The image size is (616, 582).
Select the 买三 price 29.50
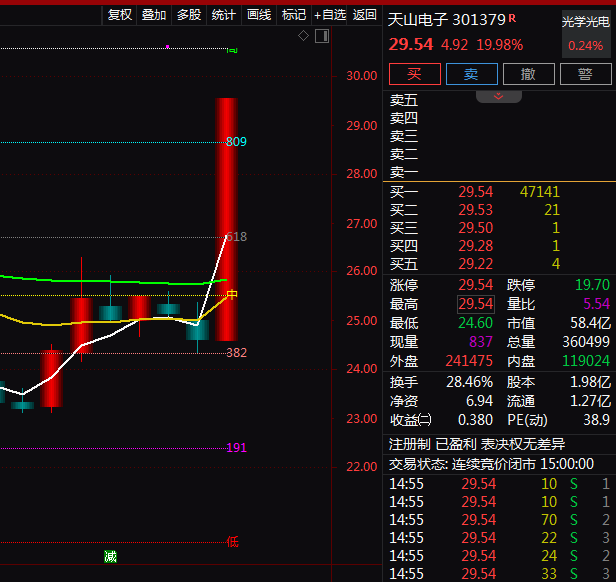475,228
